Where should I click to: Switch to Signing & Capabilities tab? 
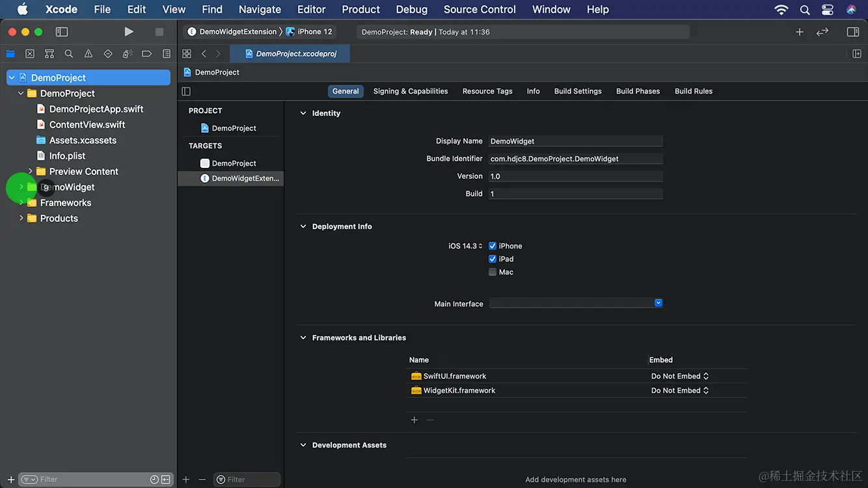click(x=411, y=91)
